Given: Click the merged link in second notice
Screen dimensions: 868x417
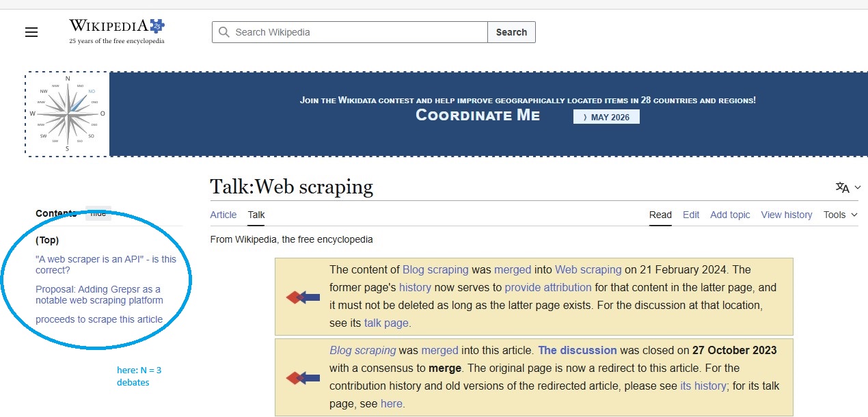Looking at the screenshot, I should pos(440,350).
